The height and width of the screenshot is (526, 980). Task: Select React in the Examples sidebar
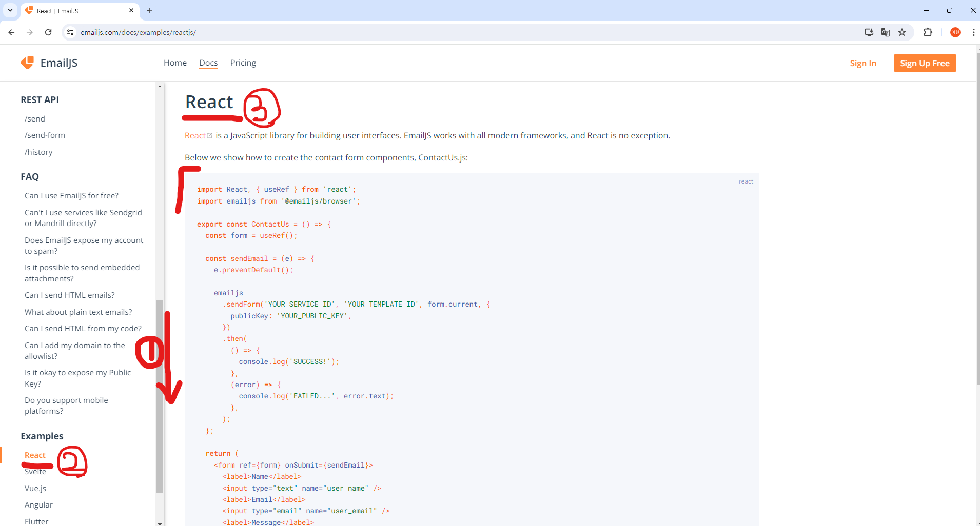tap(35, 455)
